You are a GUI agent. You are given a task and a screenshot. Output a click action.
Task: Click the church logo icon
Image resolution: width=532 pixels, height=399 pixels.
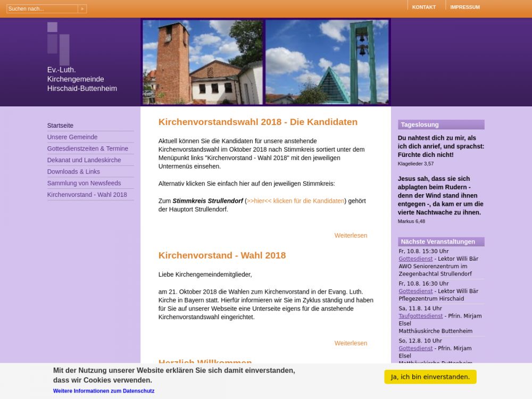(59, 43)
